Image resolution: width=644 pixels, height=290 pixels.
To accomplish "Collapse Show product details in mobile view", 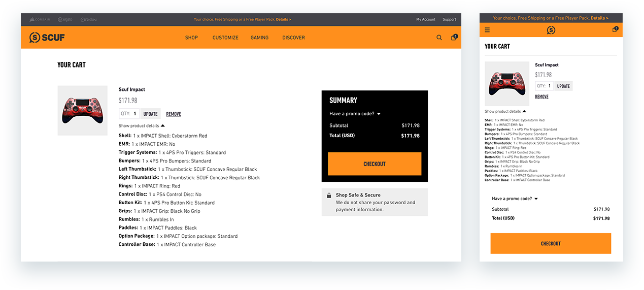I will (505, 111).
